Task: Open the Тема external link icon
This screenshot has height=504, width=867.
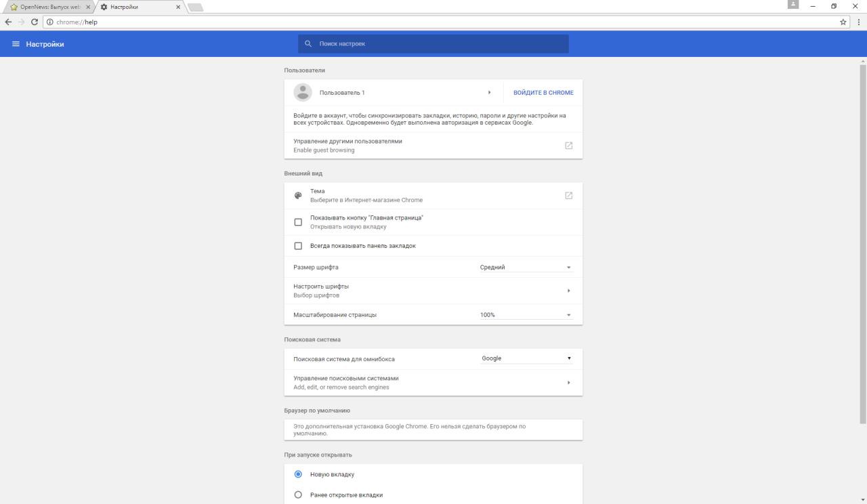Action: (568, 196)
